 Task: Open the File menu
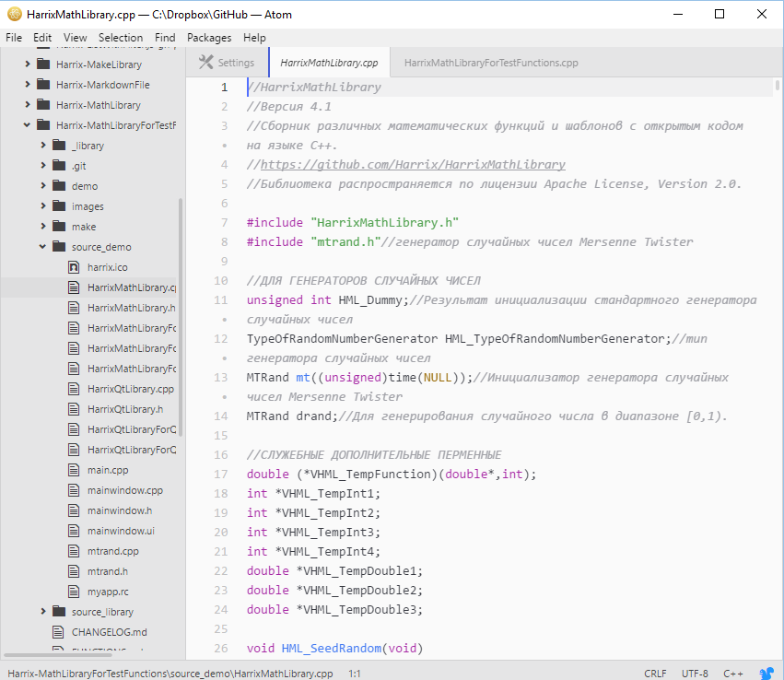[x=14, y=38]
